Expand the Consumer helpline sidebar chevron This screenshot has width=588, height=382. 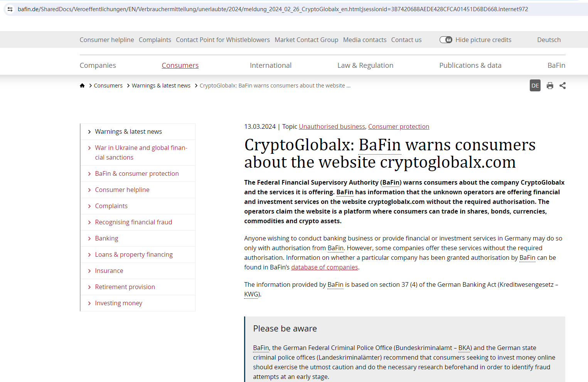(89, 190)
